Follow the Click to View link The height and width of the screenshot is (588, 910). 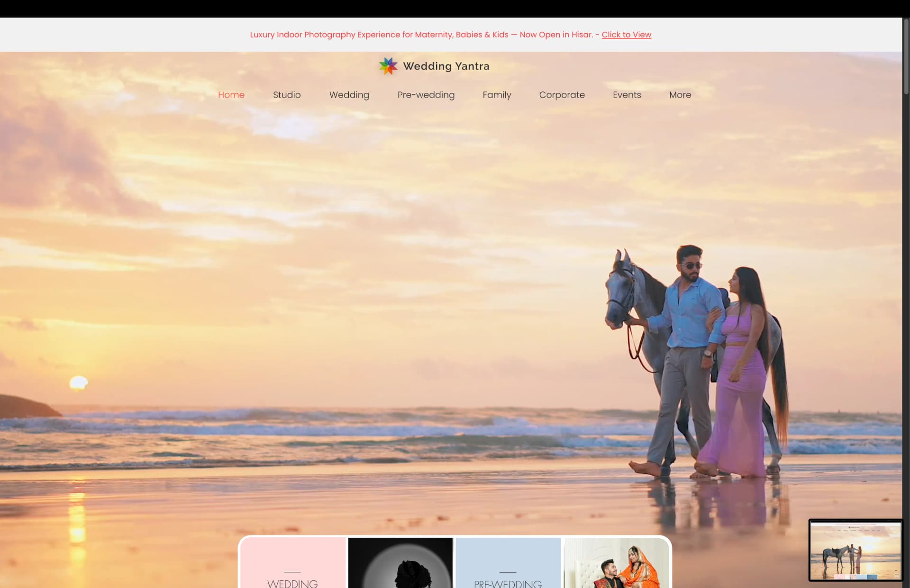tap(626, 35)
